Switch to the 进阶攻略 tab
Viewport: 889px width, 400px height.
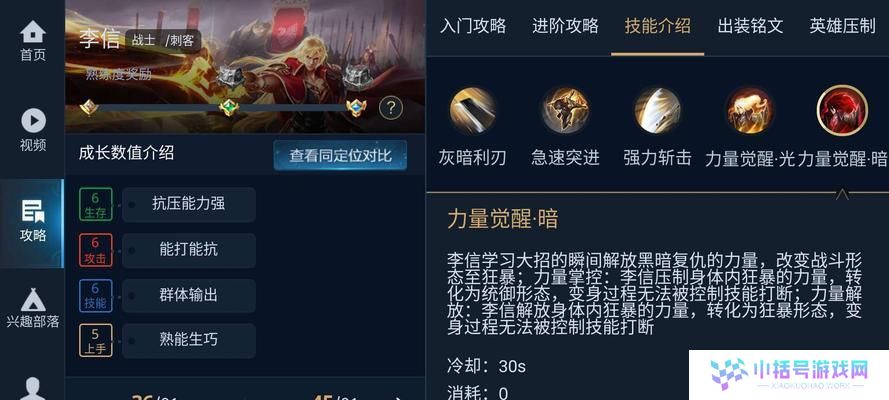(x=565, y=26)
